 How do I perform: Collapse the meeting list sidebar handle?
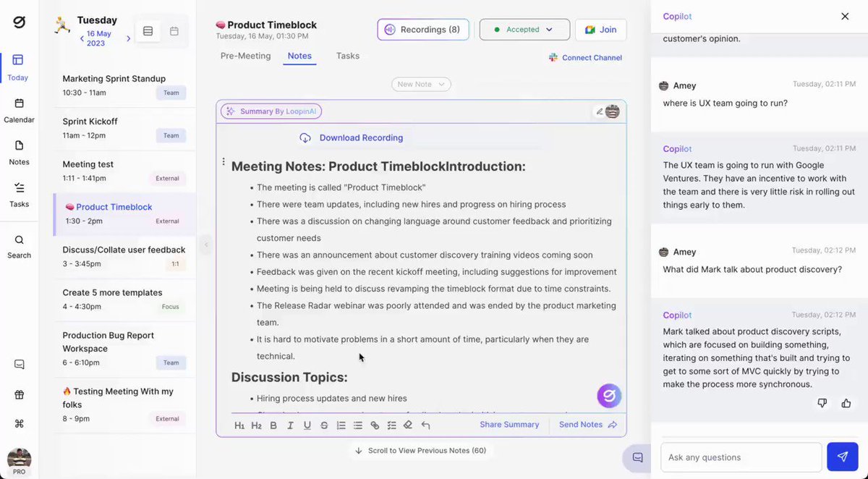pos(205,245)
